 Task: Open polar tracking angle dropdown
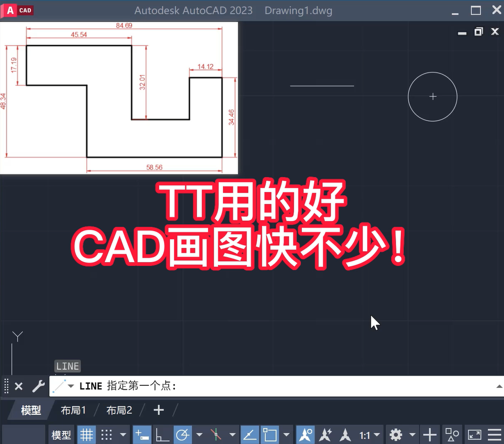point(199,435)
